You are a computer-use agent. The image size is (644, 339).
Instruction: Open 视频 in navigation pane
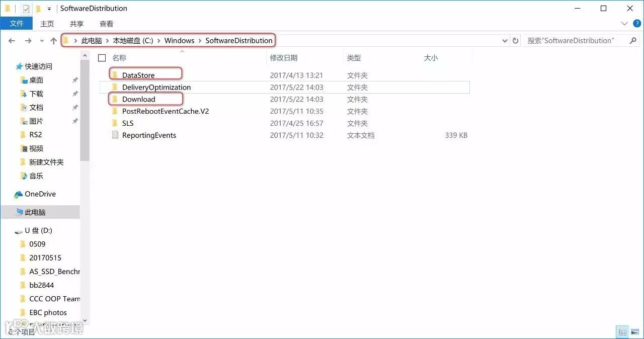pyautogui.click(x=36, y=148)
